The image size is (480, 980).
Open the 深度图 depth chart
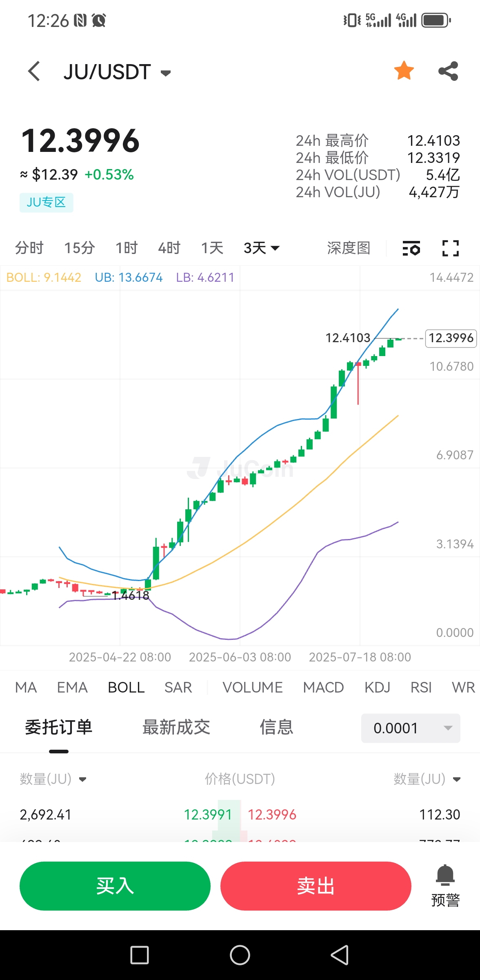tap(349, 248)
